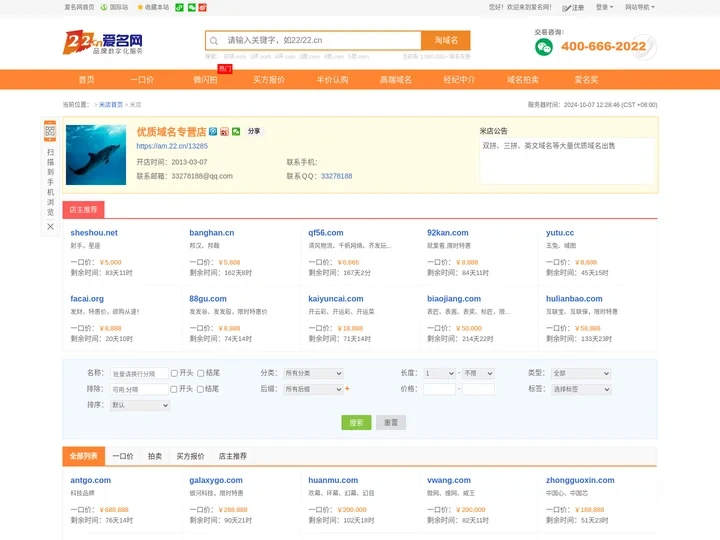This screenshot has width=720, height=540.
Task: Click the maximum 价格 input field
Action: point(478,389)
